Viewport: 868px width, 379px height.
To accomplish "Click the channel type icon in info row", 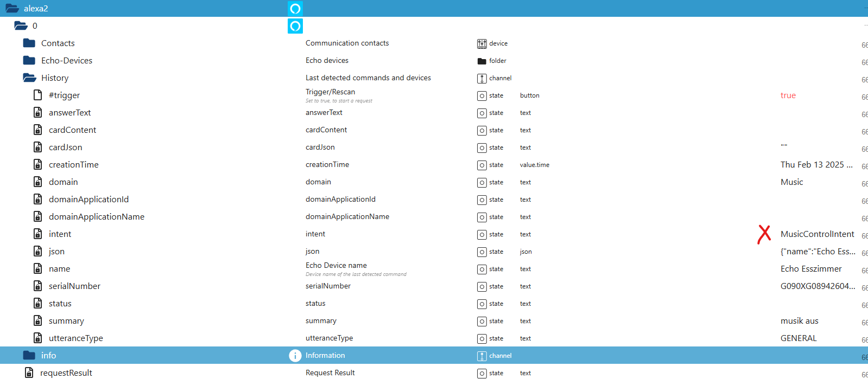I will (482, 356).
